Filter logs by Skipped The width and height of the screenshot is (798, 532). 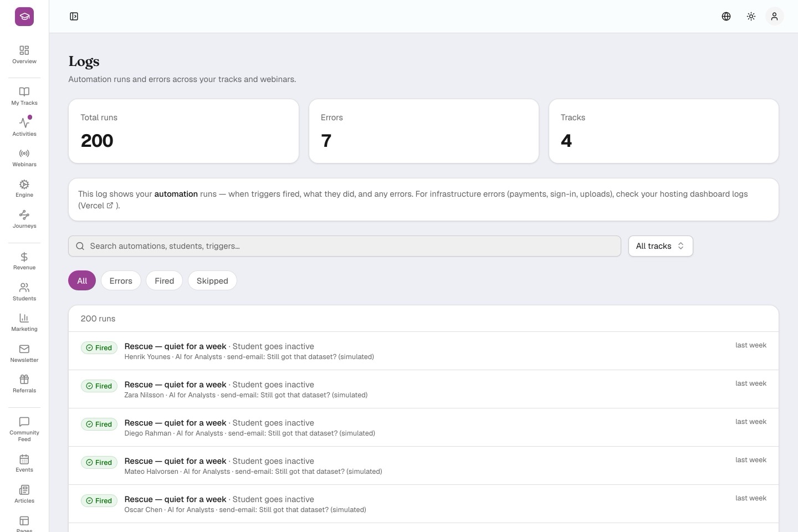(x=212, y=281)
